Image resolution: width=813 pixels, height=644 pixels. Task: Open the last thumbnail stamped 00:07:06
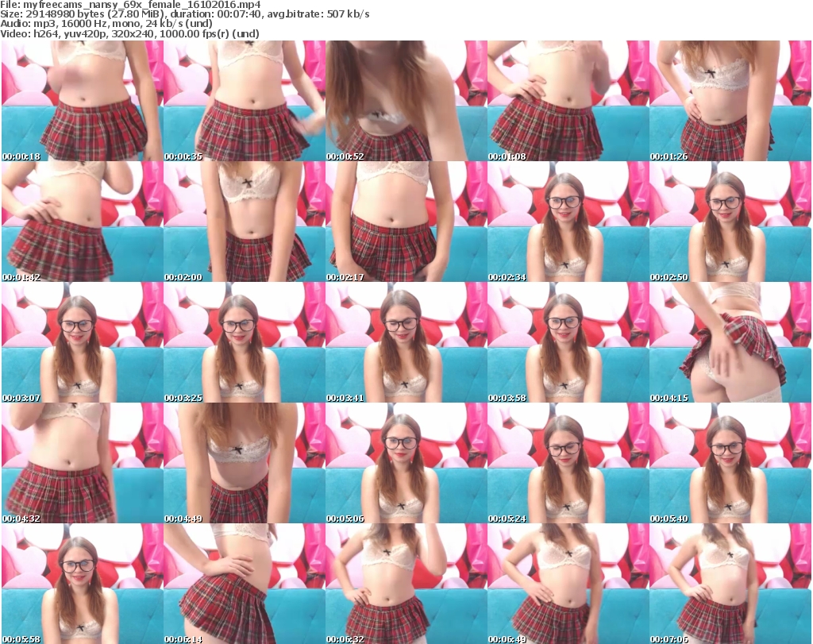(x=730, y=584)
